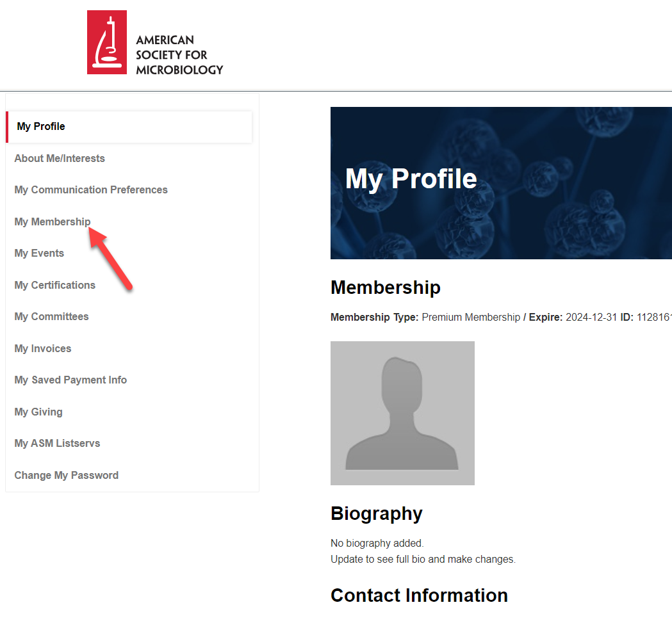Viewport: 672px width, 621px height.
Task: Open My ASM Listservs
Action: coord(56,443)
